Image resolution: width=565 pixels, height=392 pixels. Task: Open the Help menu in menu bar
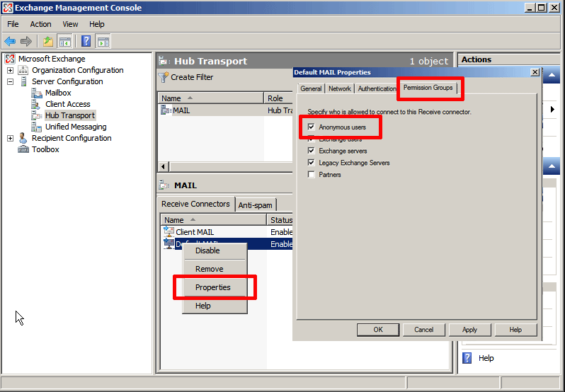[97, 24]
